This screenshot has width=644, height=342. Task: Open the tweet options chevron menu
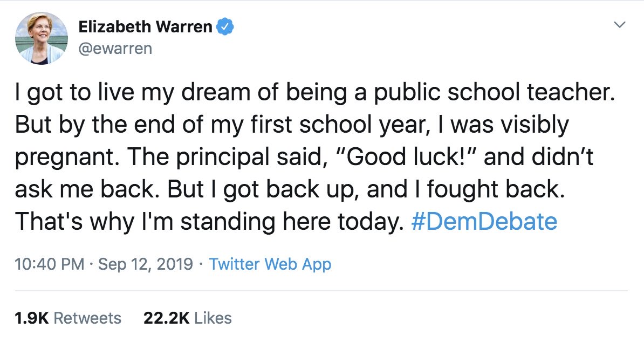(x=620, y=25)
